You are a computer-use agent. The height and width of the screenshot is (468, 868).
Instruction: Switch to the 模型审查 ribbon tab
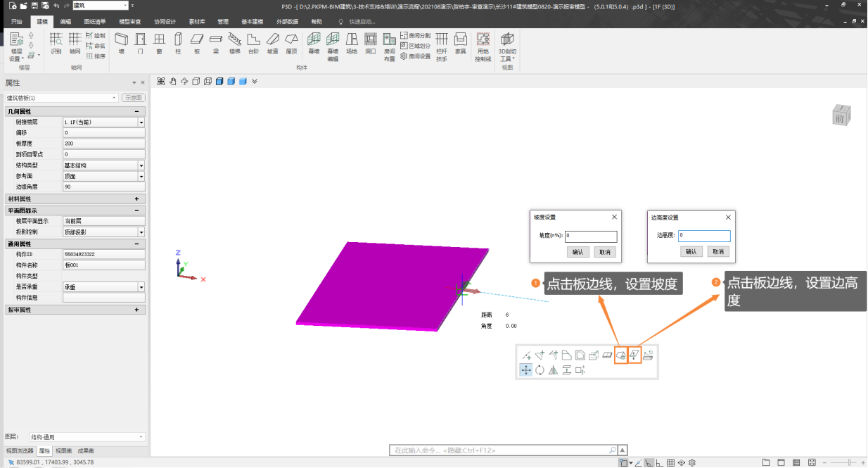point(129,22)
